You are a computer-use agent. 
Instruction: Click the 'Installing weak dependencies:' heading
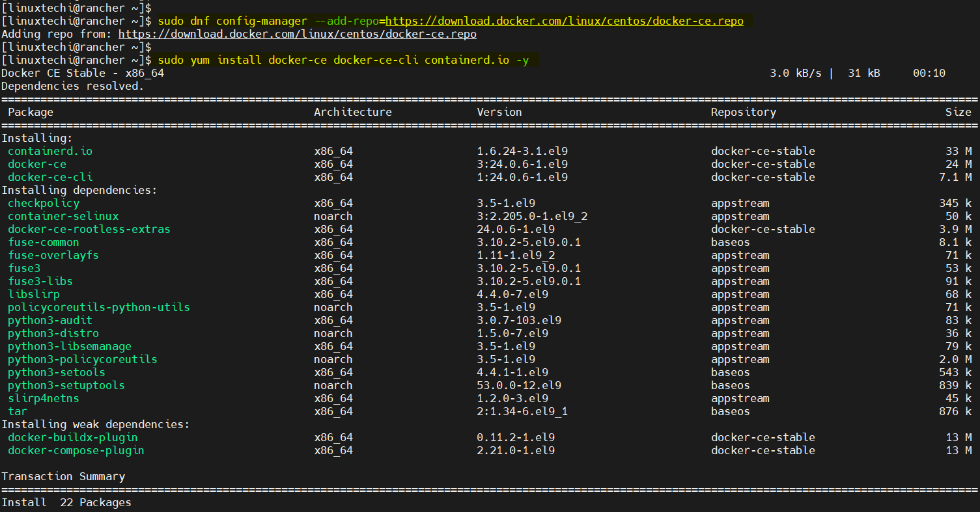coord(96,424)
